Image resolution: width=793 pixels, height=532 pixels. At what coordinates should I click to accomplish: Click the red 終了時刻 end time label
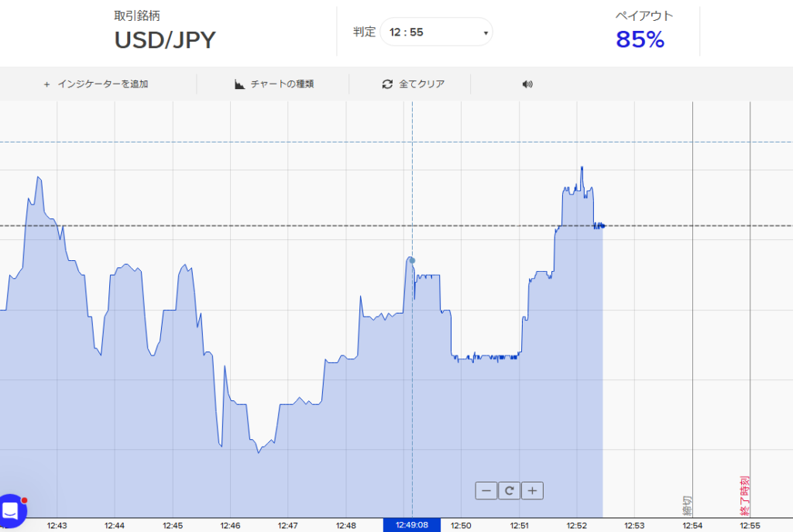[745, 496]
